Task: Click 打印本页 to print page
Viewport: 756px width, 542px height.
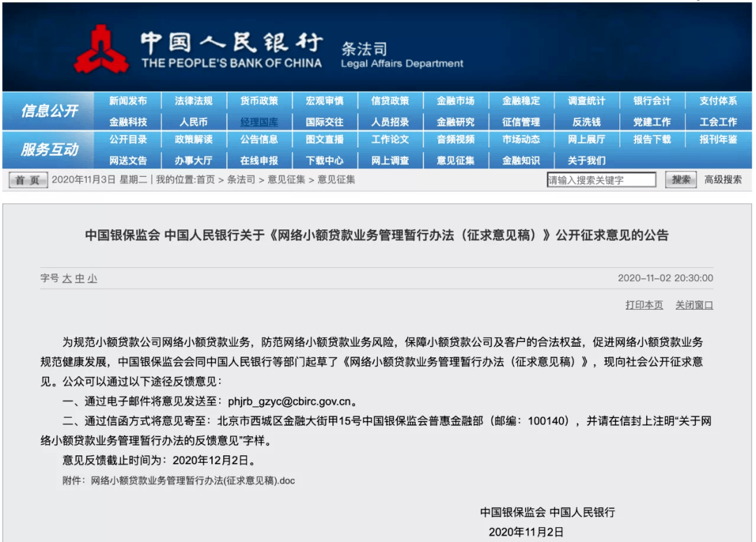Action: tap(644, 305)
